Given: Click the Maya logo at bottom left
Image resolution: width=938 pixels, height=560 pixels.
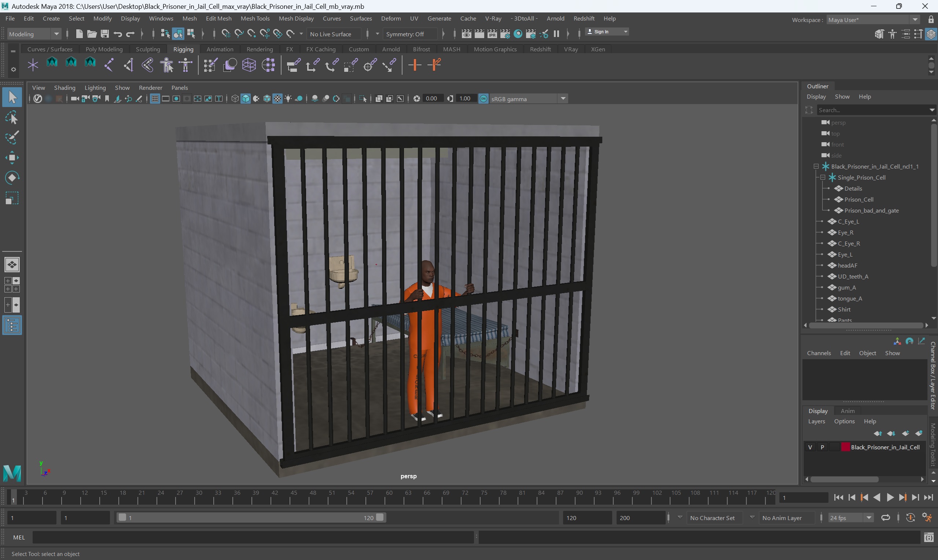Looking at the screenshot, I should [12, 473].
